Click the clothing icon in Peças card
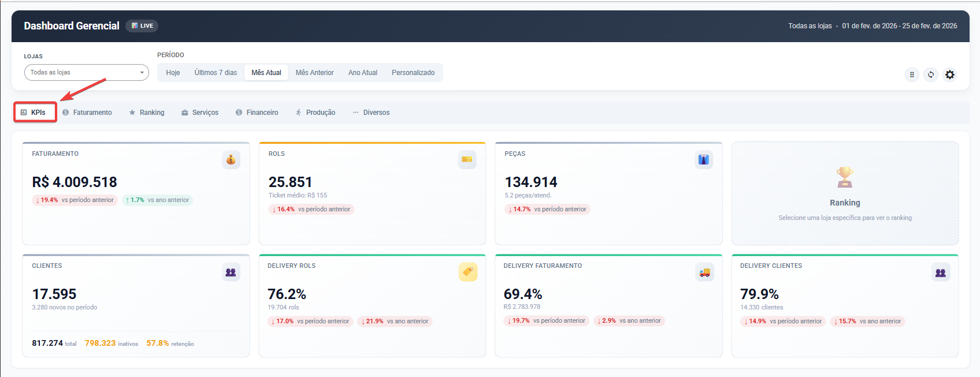Screen dimensions: 980x377 (x=703, y=160)
